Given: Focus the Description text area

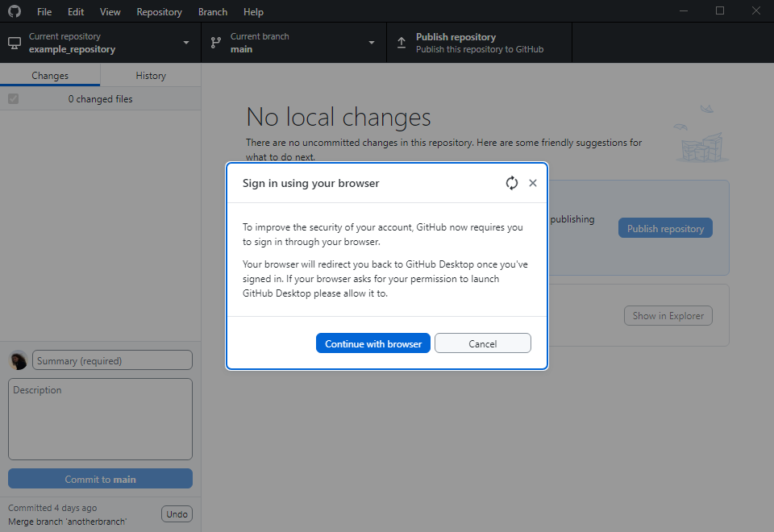Looking at the screenshot, I should point(100,419).
